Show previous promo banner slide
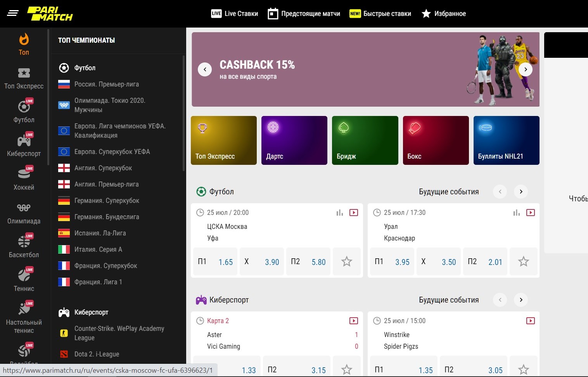Image resolution: width=588 pixels, height=377 pixels. point(205,69)
